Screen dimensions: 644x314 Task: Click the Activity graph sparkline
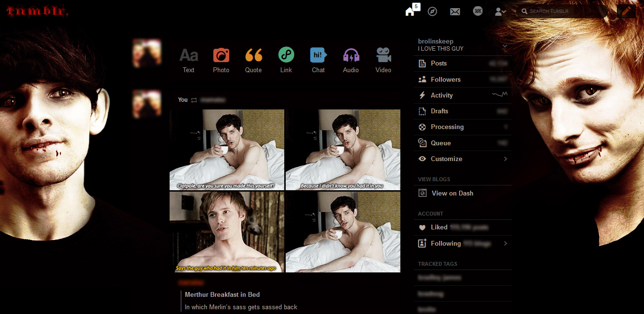coord(500,95)
